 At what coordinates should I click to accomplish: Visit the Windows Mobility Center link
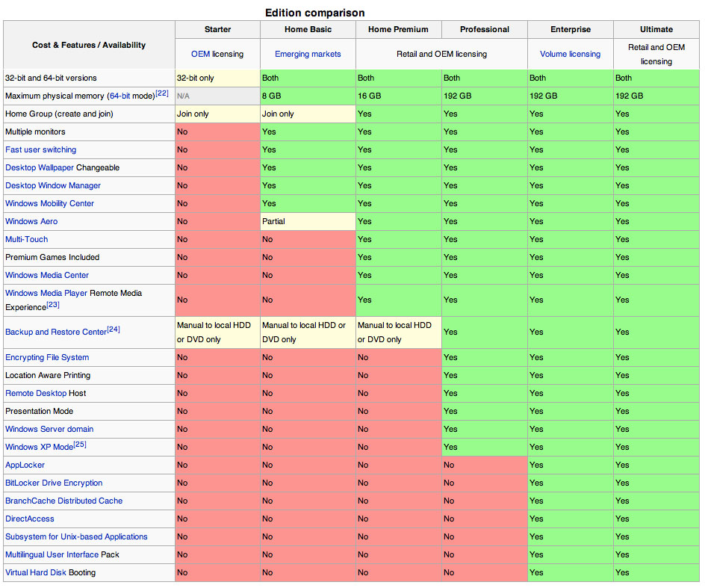(x=49, y=204)
